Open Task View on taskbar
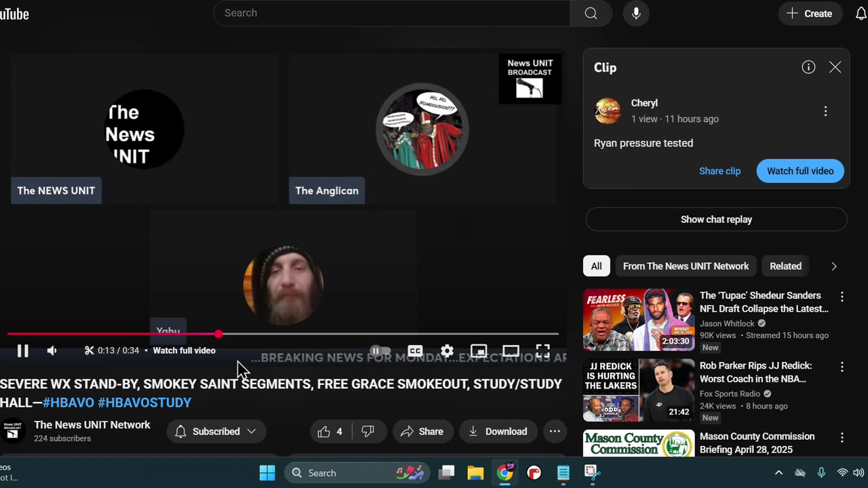Screen dimensions: 868x488 pos(446,472)
